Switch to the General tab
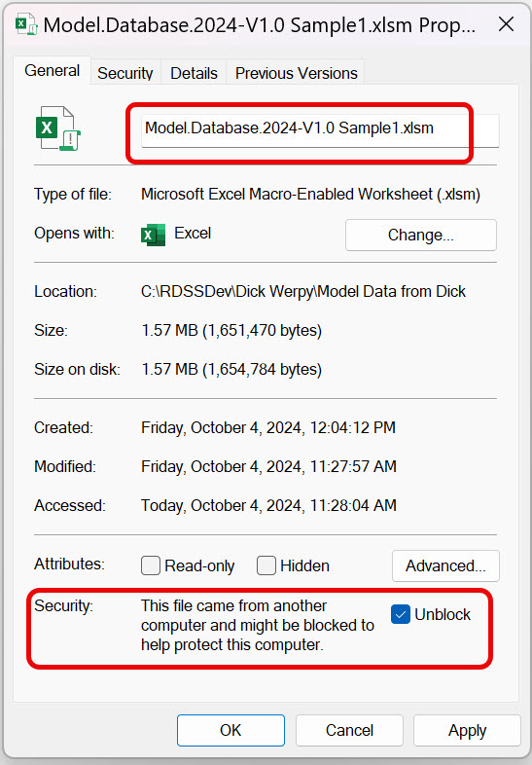 pyautogui.click(x=53, y=71)
